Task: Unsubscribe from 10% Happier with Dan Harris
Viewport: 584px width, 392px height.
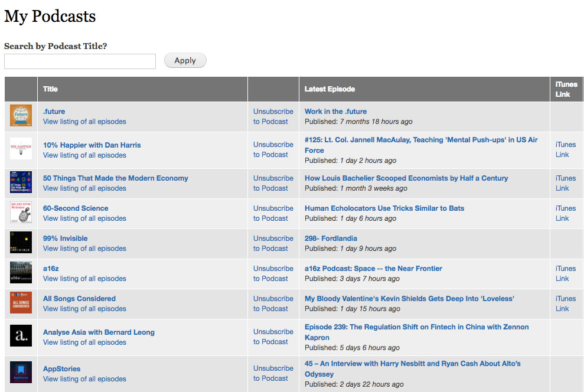Action: (273, 149)
